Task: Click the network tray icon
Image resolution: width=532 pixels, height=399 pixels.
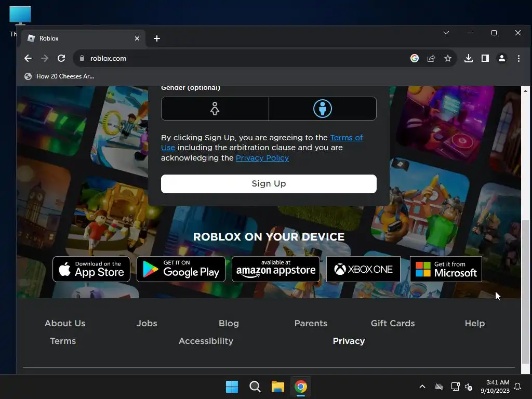Action: 455,387
